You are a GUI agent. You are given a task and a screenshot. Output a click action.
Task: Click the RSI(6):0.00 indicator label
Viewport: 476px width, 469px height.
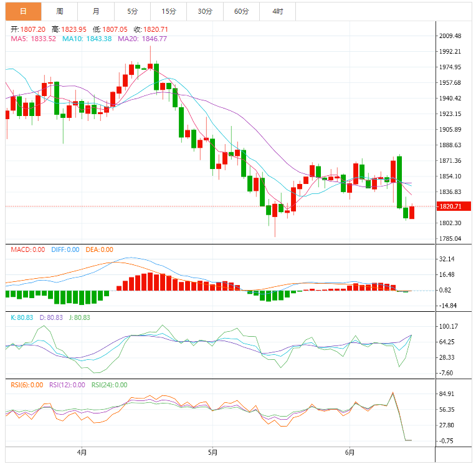(x=27, y=385)
